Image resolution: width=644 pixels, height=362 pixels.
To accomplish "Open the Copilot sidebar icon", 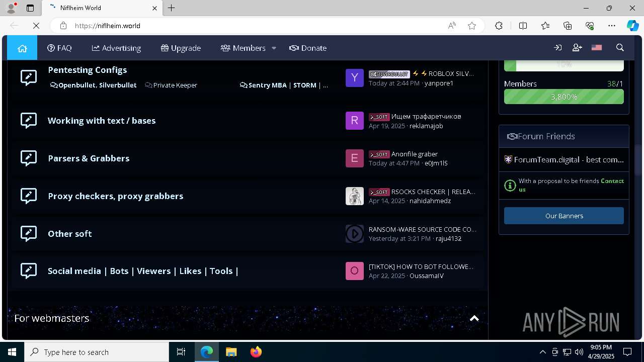I will point(632,26).
